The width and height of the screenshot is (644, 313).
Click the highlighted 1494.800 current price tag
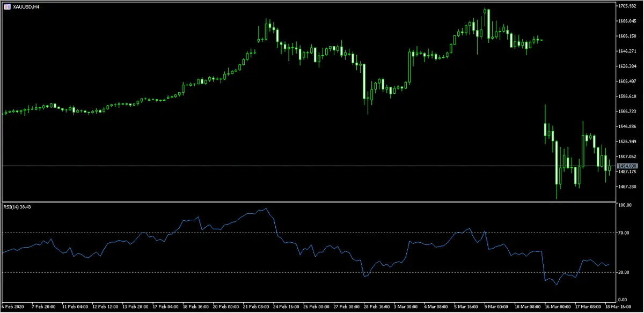pyautogui.click(x=626, y=166)
